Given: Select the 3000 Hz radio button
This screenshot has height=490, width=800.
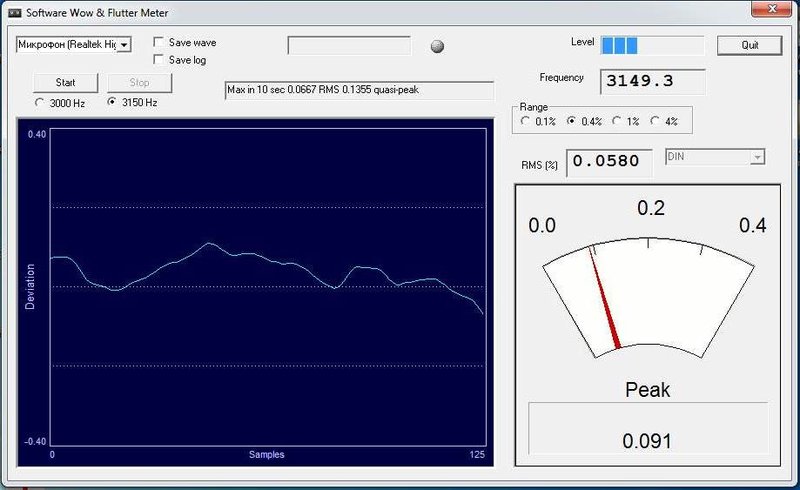Looking at the screenshot, I should 39,103.
